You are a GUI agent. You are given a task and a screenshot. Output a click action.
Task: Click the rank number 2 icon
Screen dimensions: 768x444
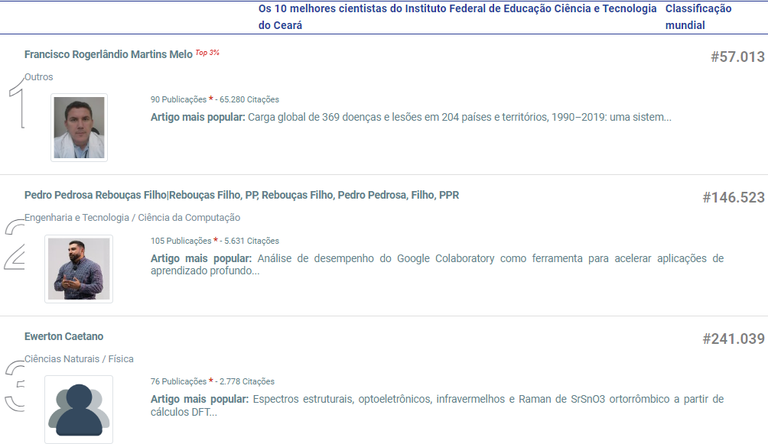click(15, 246)
